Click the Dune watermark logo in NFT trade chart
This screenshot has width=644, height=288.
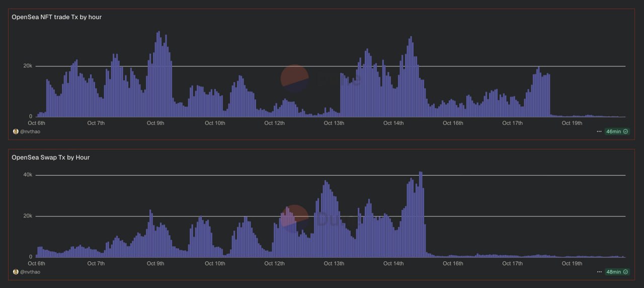(295, 79)
